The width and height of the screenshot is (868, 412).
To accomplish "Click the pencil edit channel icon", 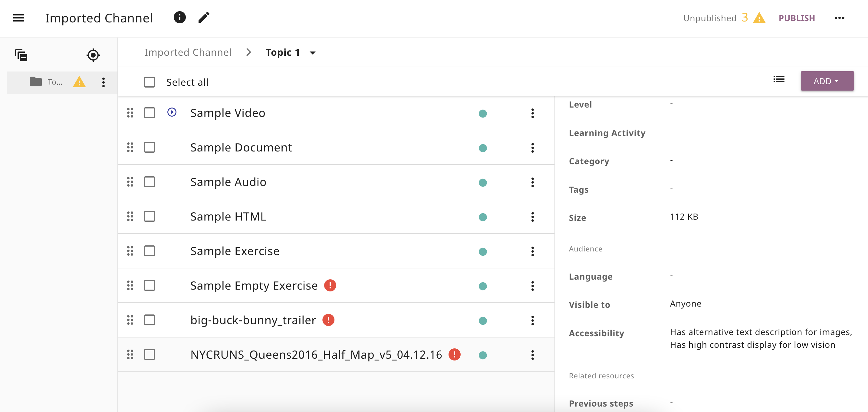I will [204, 17].
